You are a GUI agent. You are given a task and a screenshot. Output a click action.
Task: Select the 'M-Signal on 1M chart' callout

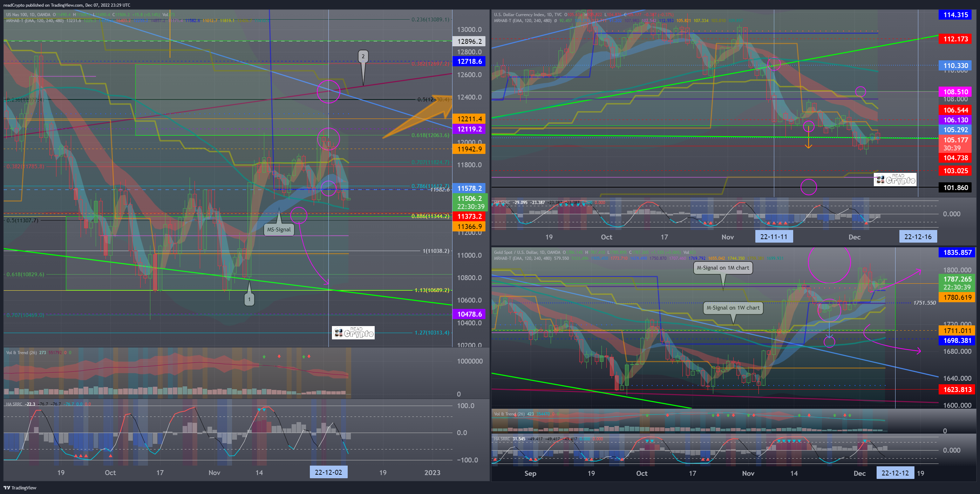click(x=723, y=268)
